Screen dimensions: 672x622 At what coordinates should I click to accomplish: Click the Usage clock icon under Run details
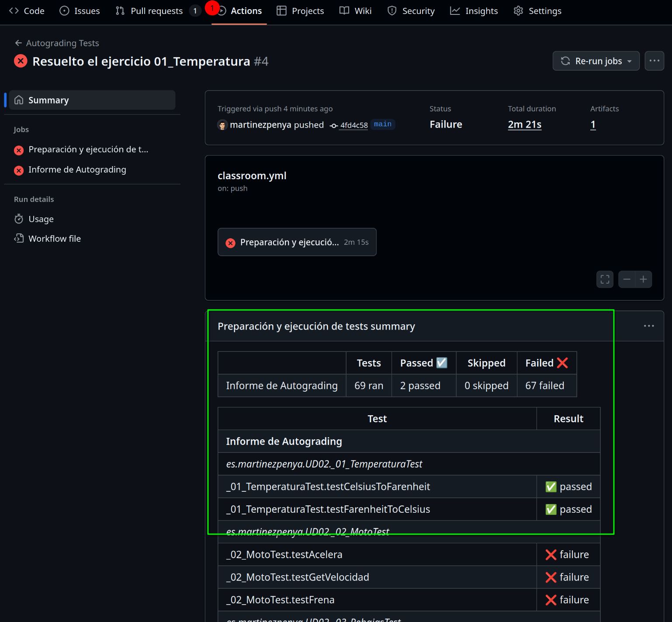point(19,219)
